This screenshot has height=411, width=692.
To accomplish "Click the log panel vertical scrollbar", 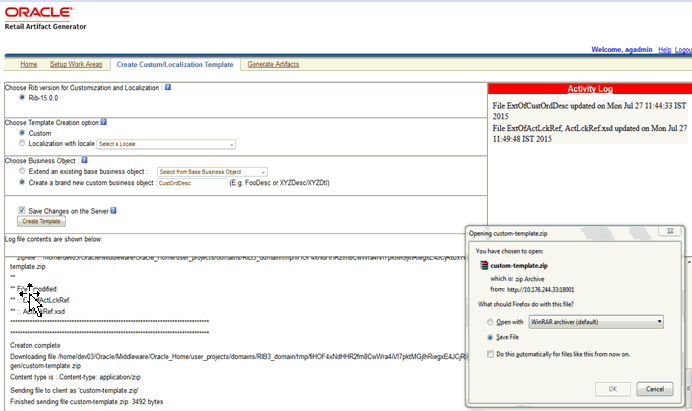I will tap(688, 333).
